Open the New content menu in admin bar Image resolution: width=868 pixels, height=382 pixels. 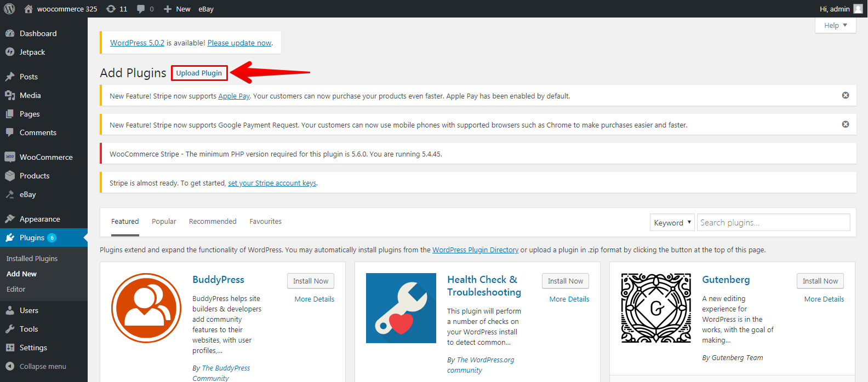click(177, 9)
